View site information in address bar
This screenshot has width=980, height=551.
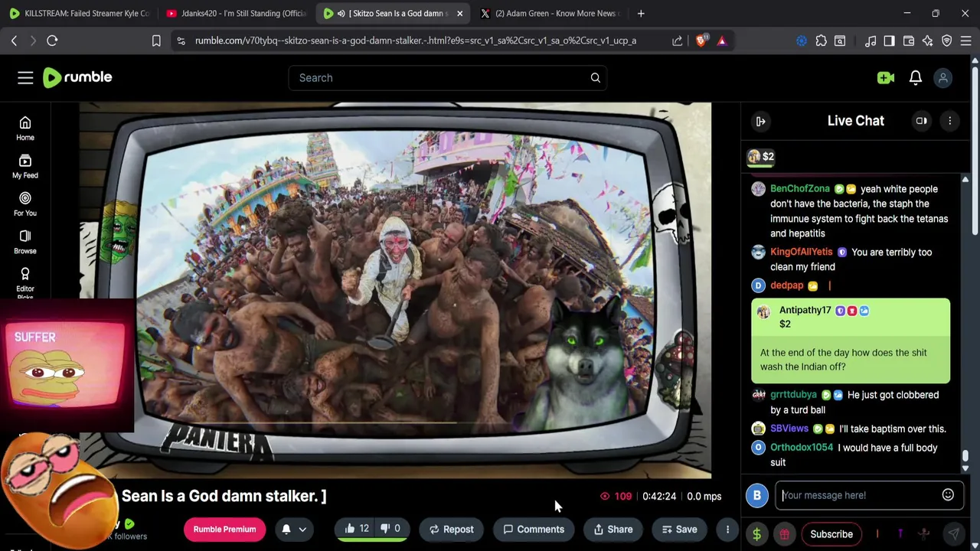[181, 41]
